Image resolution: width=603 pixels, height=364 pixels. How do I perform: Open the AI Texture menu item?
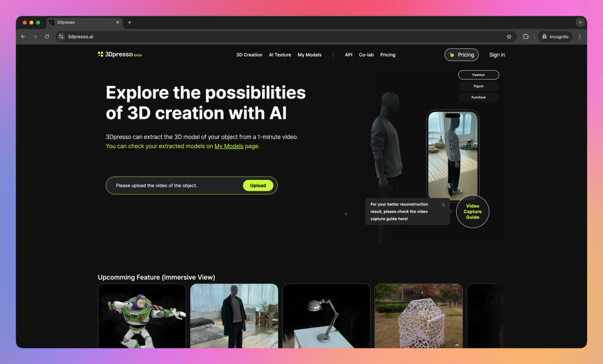(x=280, y=55)
